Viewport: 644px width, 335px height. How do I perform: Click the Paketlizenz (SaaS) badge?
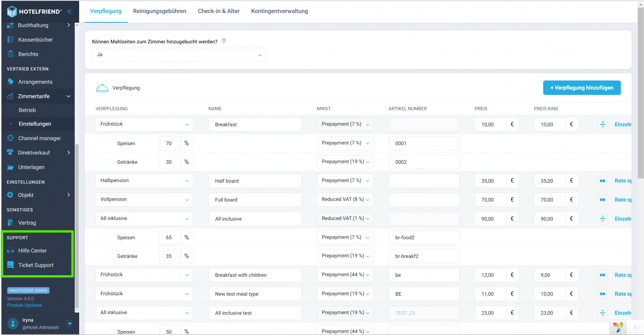pos(28,290)
